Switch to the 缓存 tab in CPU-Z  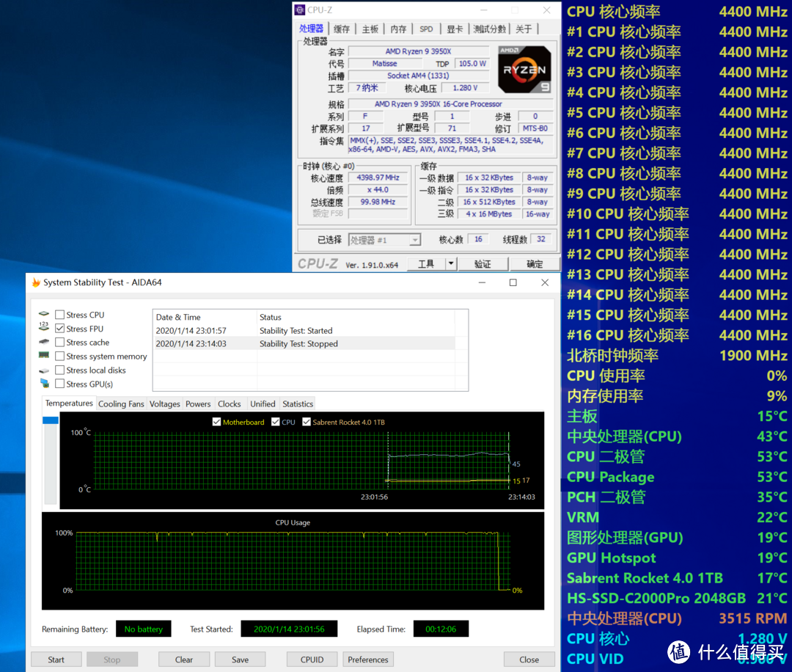[x=342, y=29]
